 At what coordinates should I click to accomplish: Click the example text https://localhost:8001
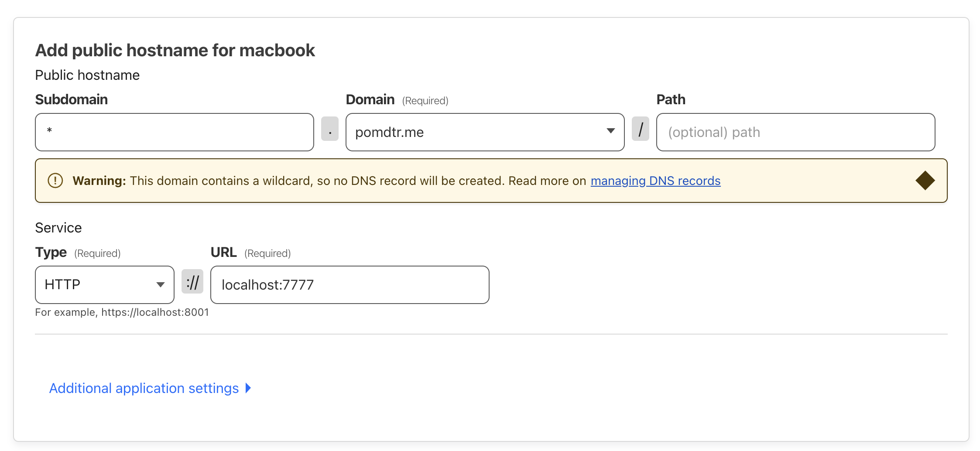click(x=155, y=312)
